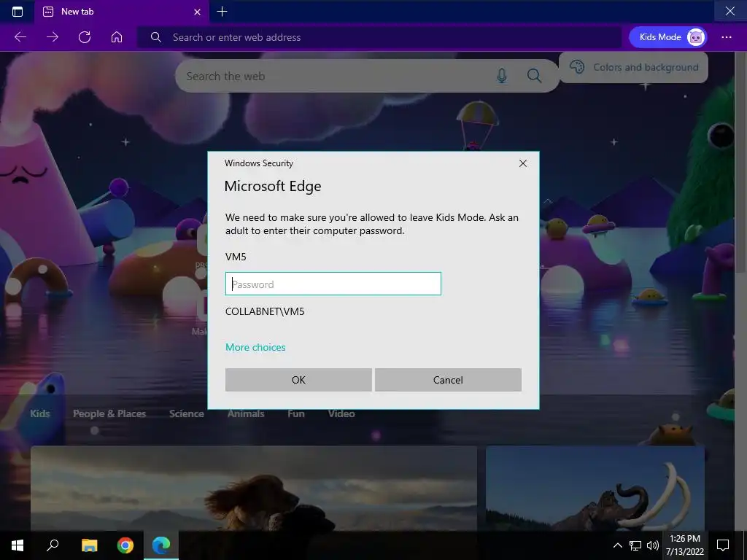Open the More choices link
747x560 pixels.
click(255, 347)
